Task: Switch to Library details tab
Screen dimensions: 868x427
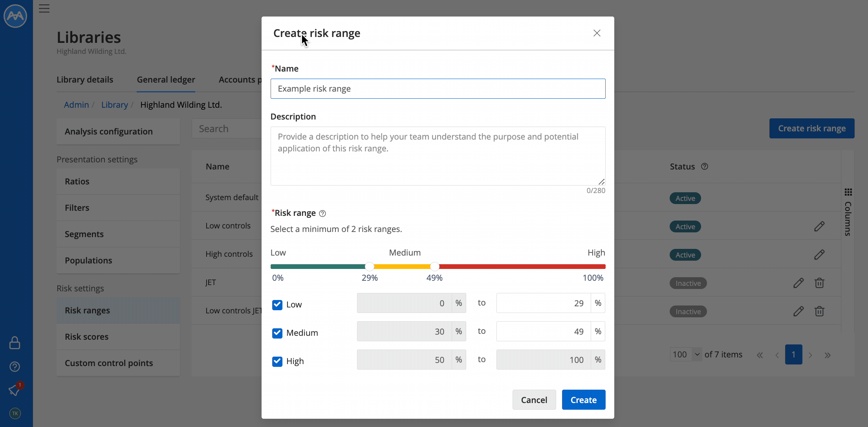Action: pyautogui.click(x=85, y=79)
